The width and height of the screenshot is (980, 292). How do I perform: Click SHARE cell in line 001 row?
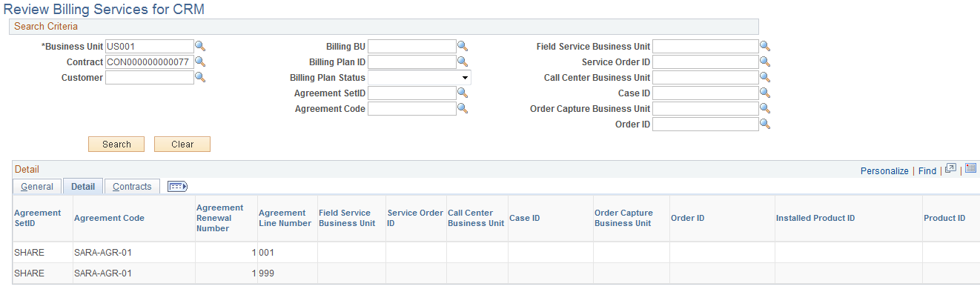[42, 253]
